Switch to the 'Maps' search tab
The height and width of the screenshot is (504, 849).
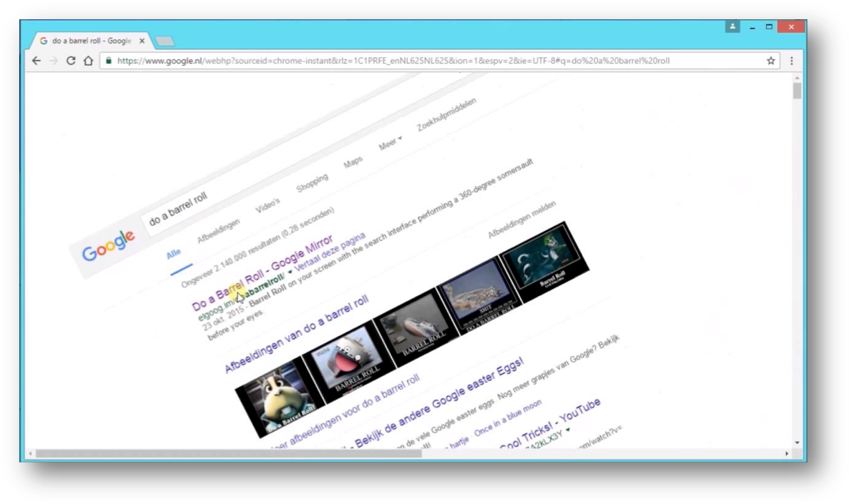353,162
